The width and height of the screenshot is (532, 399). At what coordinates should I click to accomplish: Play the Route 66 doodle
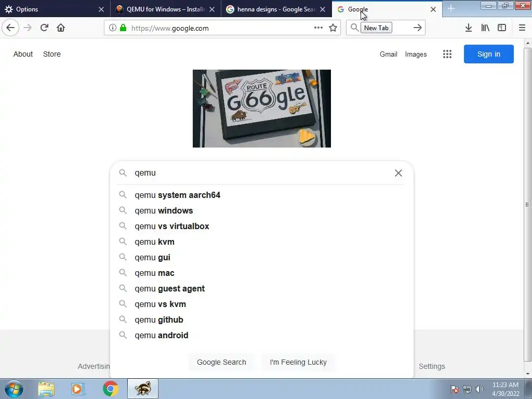pos(307,137)
